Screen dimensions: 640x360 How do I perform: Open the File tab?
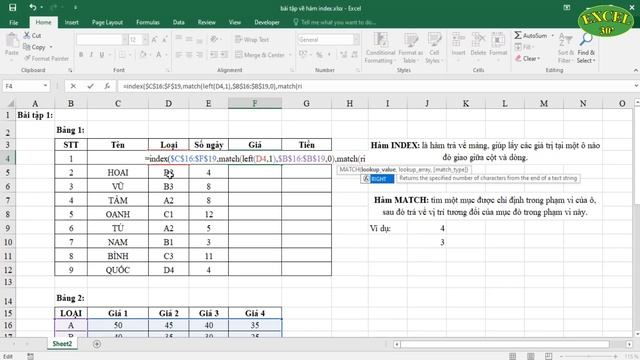pos(13,22)
